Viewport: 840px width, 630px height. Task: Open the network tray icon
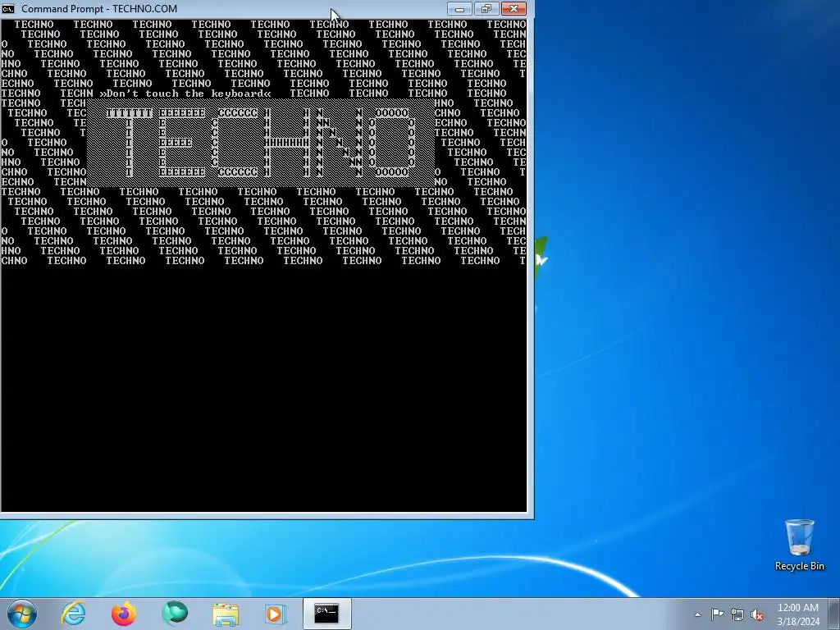click(737, 614)
